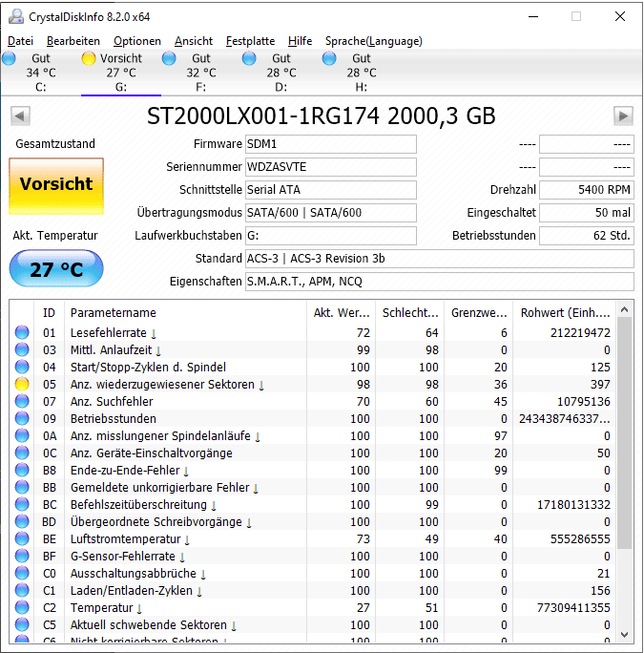The height and width of the screenshot is (653, 644).
Task: Click scrollbar up arrow in SMART list
Action: [x=624, y=309]
